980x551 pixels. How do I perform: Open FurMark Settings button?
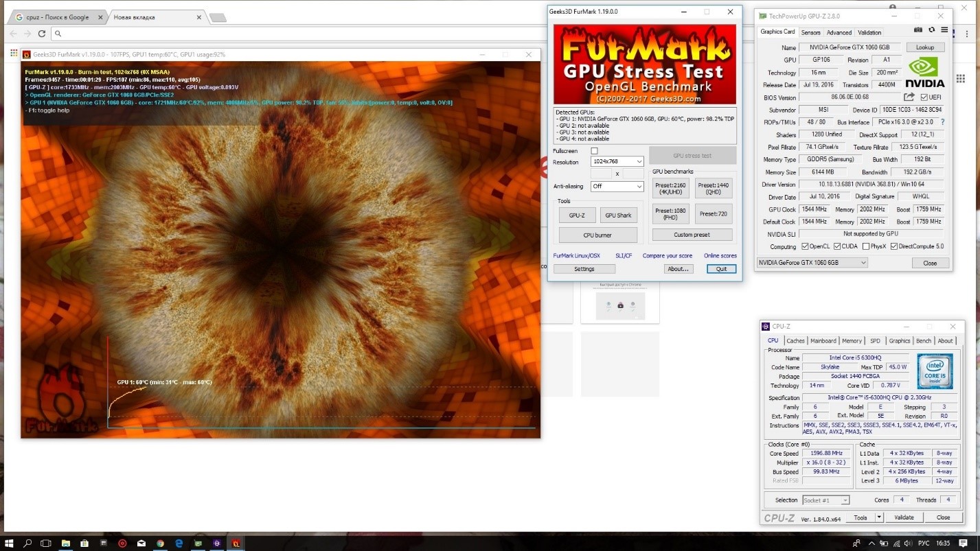pos(584,269)
